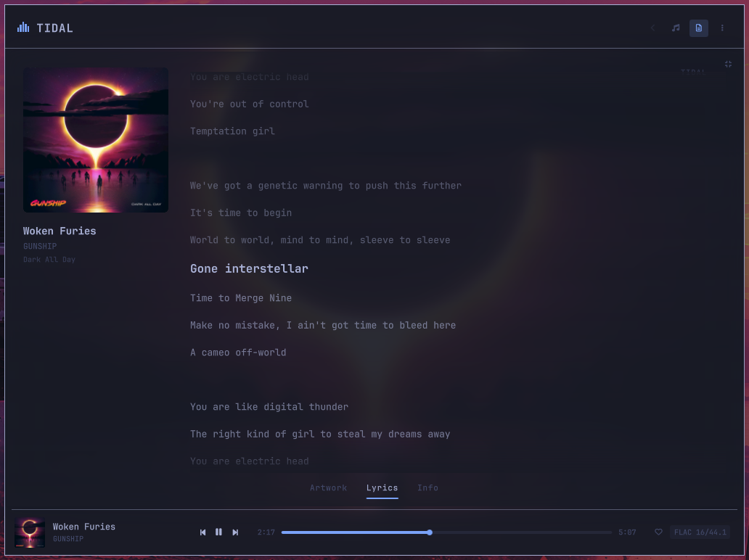Jump to lyric "Temptation girl"
The image size is (749, 560).
(x=233, y=131)
